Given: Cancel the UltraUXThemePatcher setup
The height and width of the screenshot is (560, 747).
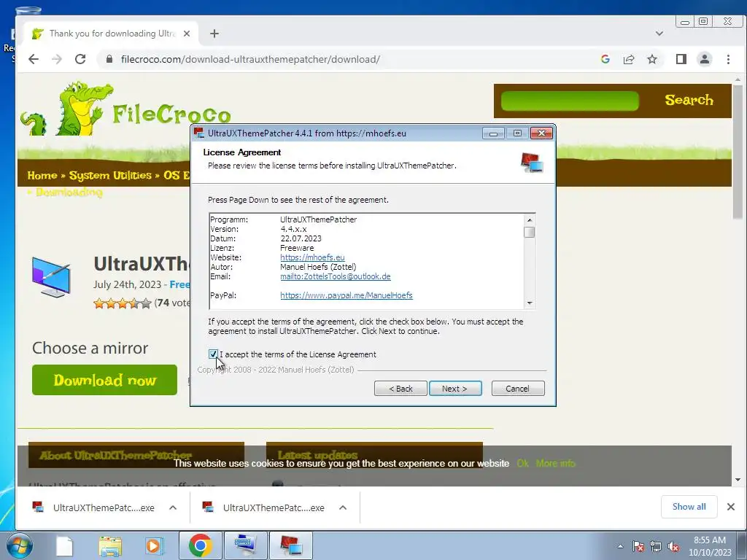Looking at the screenshot, I should click(518, 389).
